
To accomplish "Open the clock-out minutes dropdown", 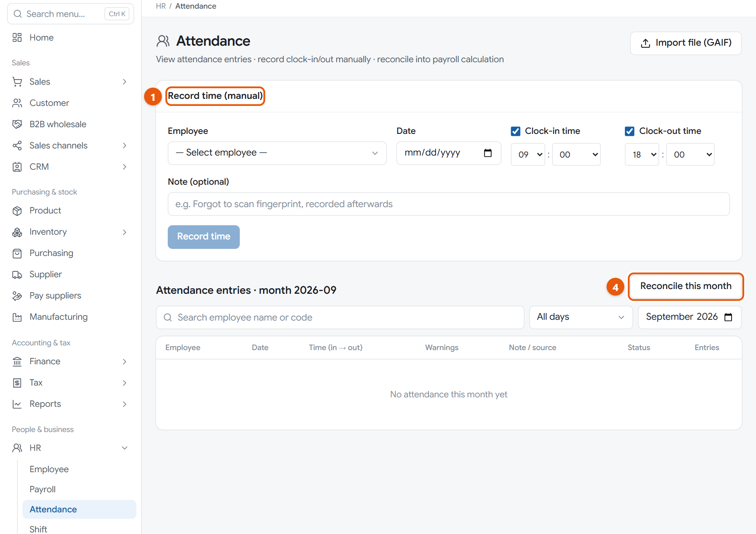I will [690, 154].
